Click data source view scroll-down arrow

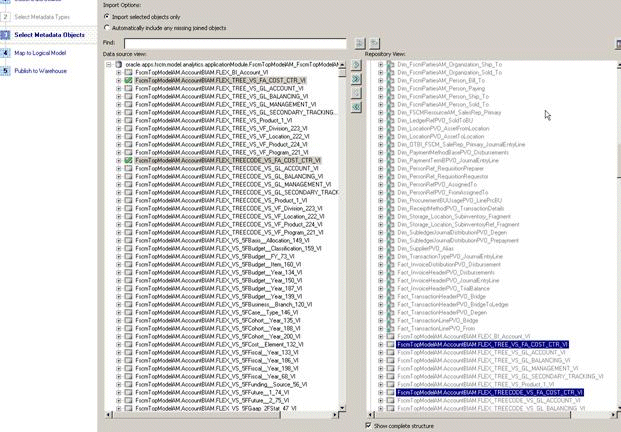pyautogui.click(x=342, y=408)
